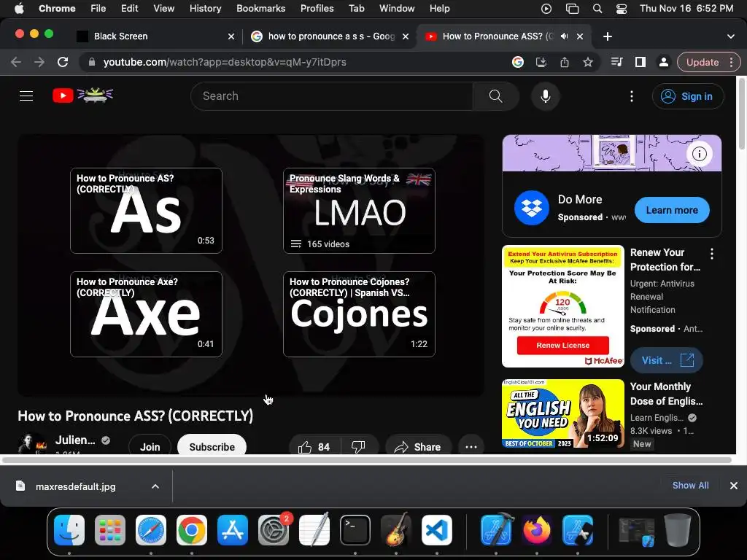This screenshot has width=747, height=560.
Task: Like the video with thumbs up
Action: coord(314,447)
